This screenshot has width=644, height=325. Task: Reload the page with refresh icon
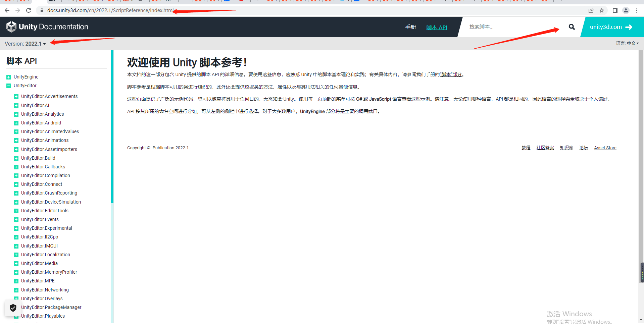(x=29, y=10)
